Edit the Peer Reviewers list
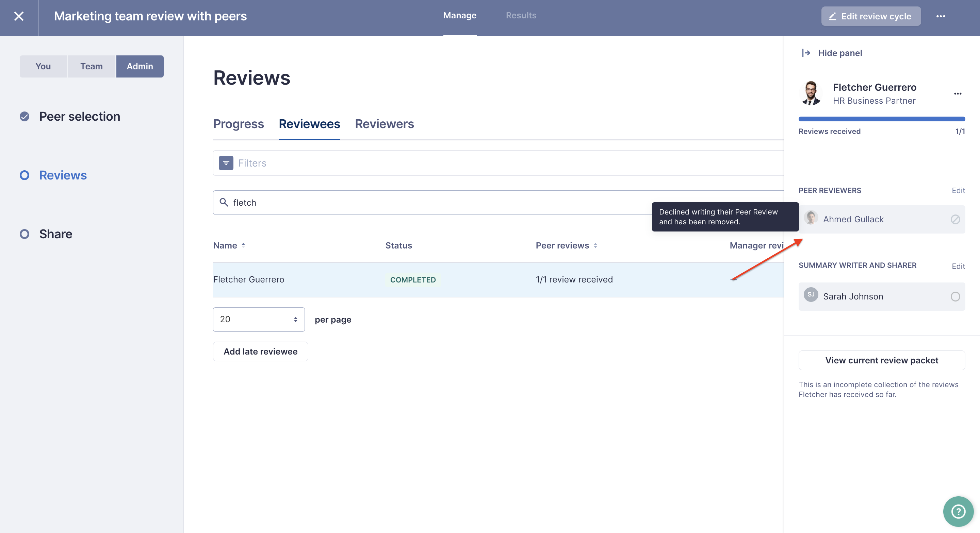Screen dimensions: 980x533 coord(958,190)
